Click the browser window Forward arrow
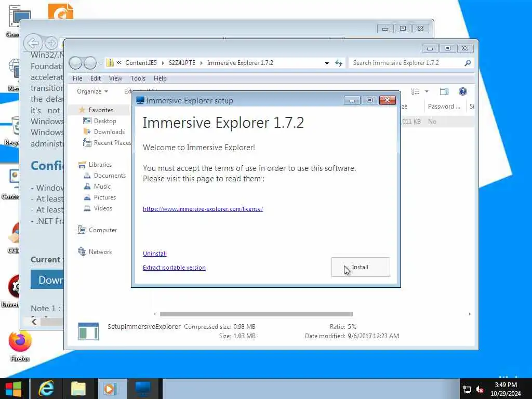Image resolution: width=532 pixels, height=399 pixels. coord(51,43)
